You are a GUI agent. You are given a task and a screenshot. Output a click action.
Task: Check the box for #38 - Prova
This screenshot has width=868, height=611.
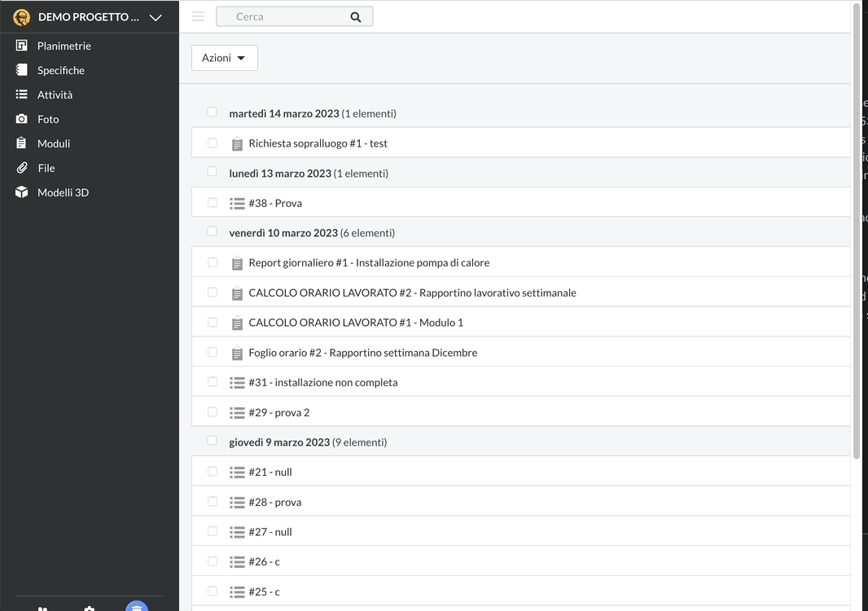(213, 203)
